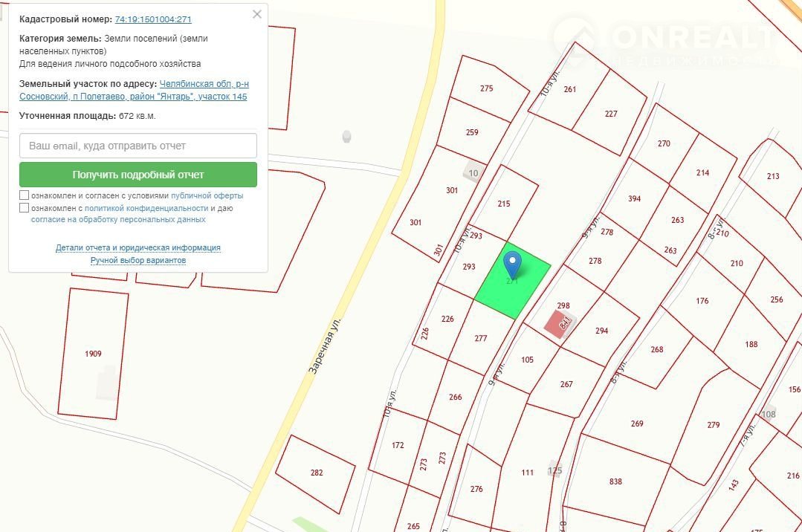
Task: Click building number 108 icon
Action: click(x=769, y=413)
